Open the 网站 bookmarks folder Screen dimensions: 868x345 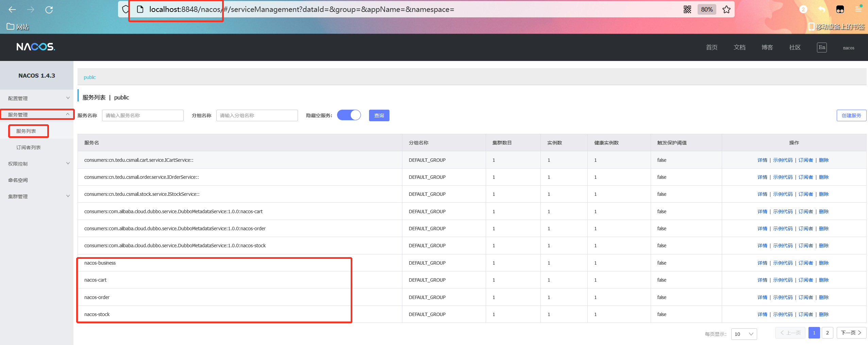coord(18,27)
